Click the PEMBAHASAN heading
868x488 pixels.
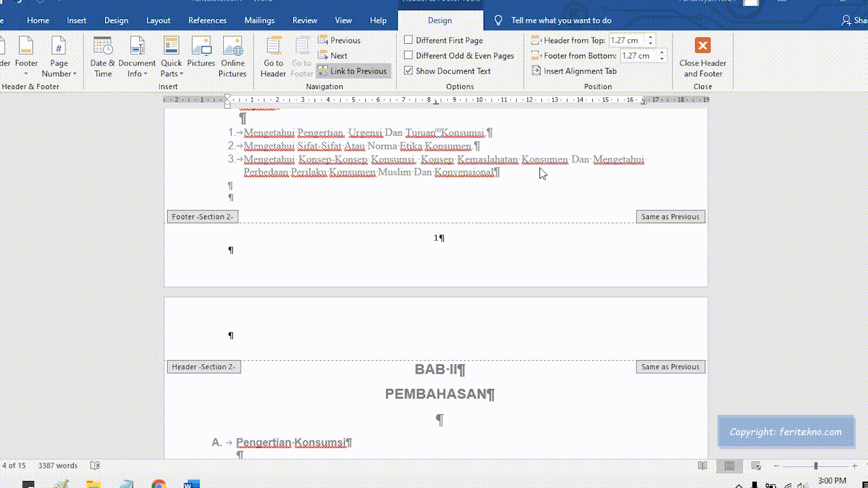(436, 394)
